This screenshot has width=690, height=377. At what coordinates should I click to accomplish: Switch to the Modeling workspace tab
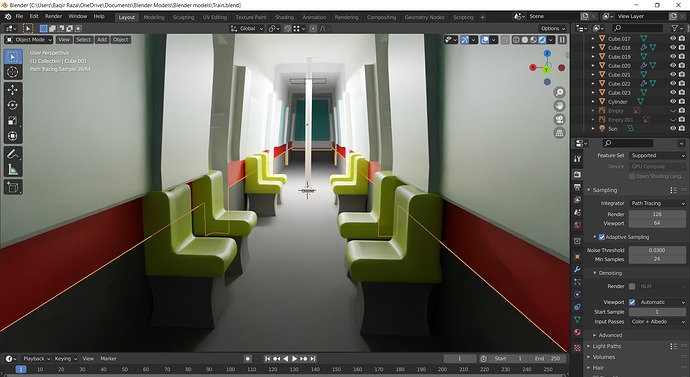point(154,17)
